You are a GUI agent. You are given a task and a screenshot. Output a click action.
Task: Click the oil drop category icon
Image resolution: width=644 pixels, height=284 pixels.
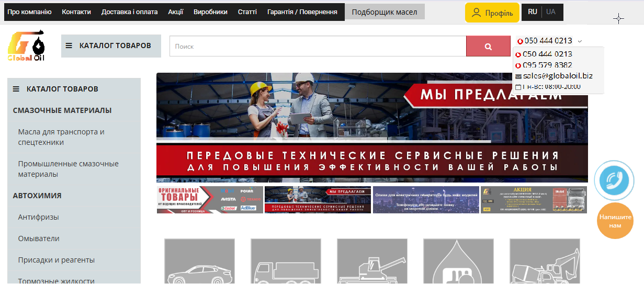click(x=458, y=261)
